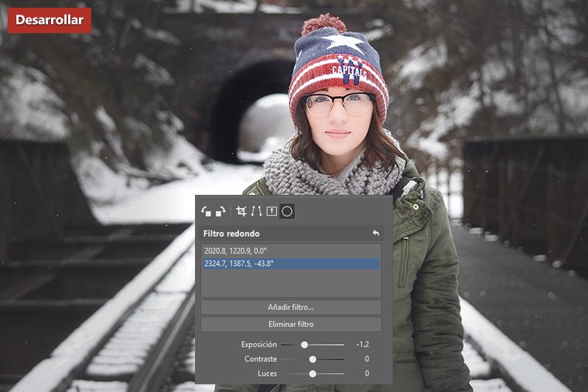The height and width of the screenshot is (392, 588).
Task: Click the Contraste label
Action: point(261,359)
